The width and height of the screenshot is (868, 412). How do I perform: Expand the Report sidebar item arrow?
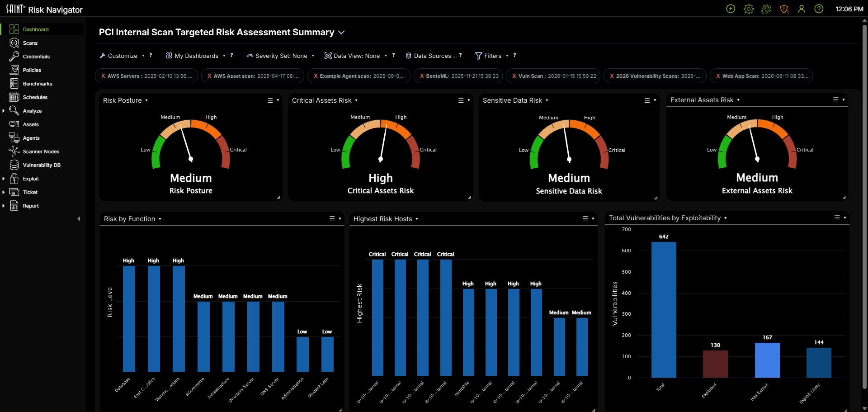(4, 206)
